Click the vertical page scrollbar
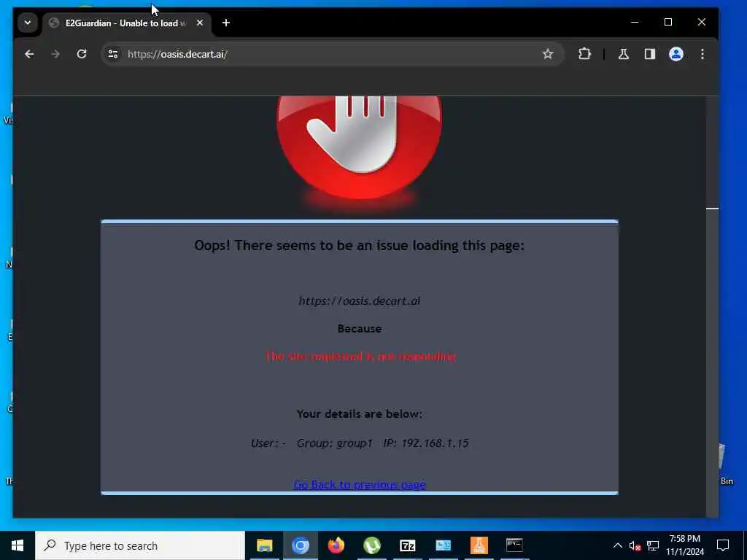The width and height of the screenshot is (747, 560). 712,307
